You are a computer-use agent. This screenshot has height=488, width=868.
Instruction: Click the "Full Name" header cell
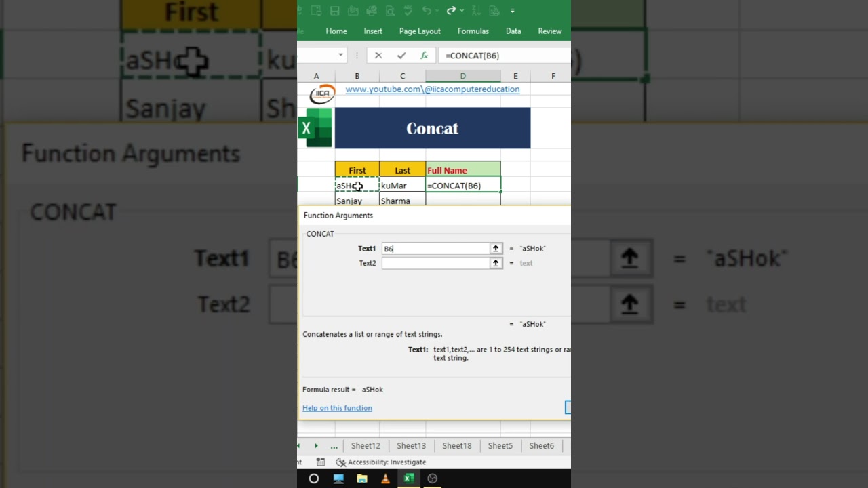(x=463, y=170)
